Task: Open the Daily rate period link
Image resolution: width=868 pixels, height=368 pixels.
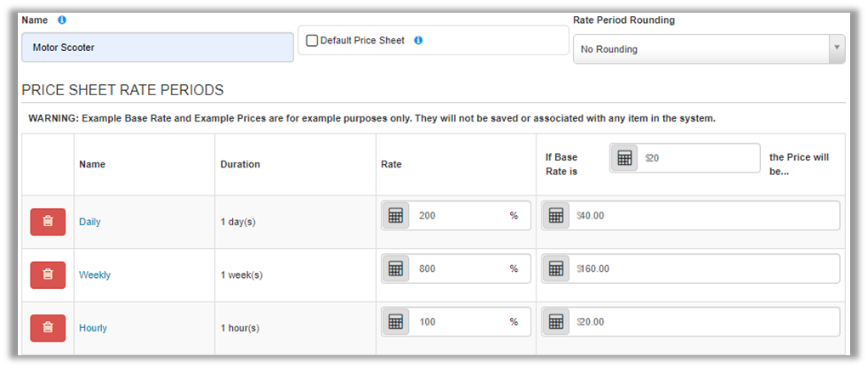Action: 89,222
